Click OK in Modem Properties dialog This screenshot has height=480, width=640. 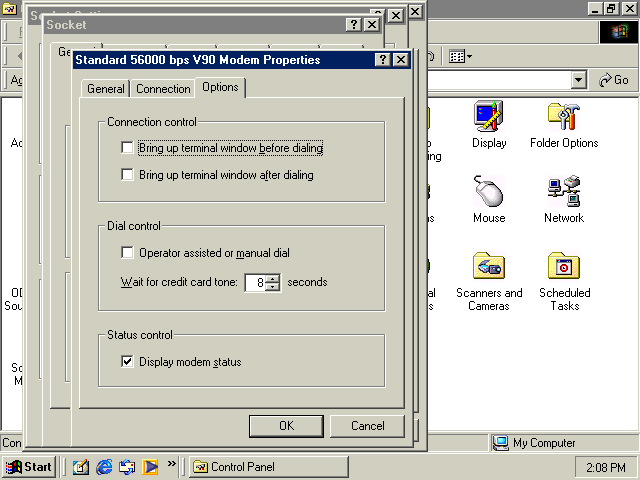[286, 426]
